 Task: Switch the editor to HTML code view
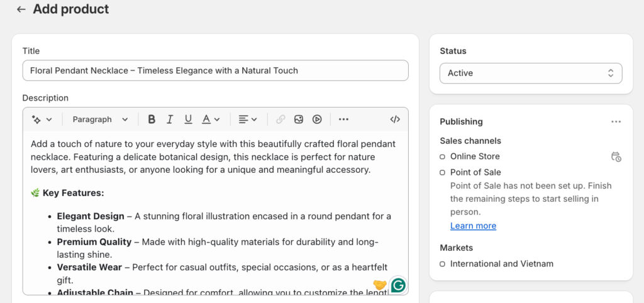pyautogui.click(x=395, y=119)
